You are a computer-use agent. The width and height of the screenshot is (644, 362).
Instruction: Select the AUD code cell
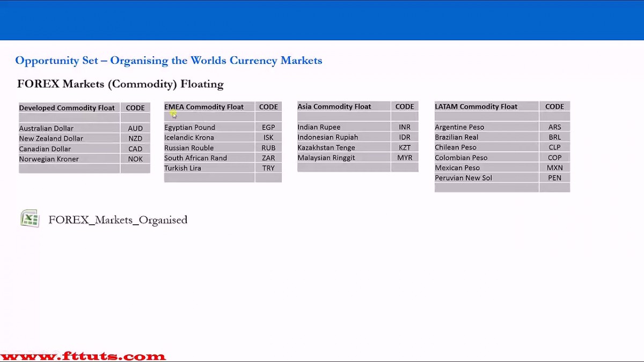point(135,128)
